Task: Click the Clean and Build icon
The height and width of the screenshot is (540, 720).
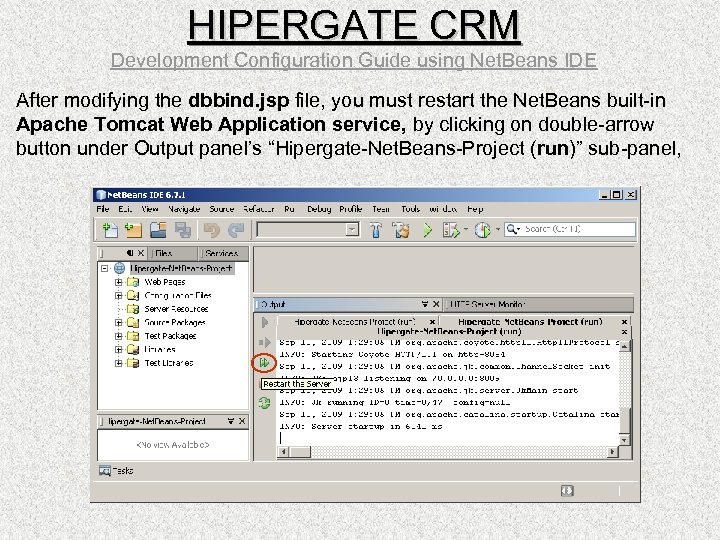Action: (401, 230)
